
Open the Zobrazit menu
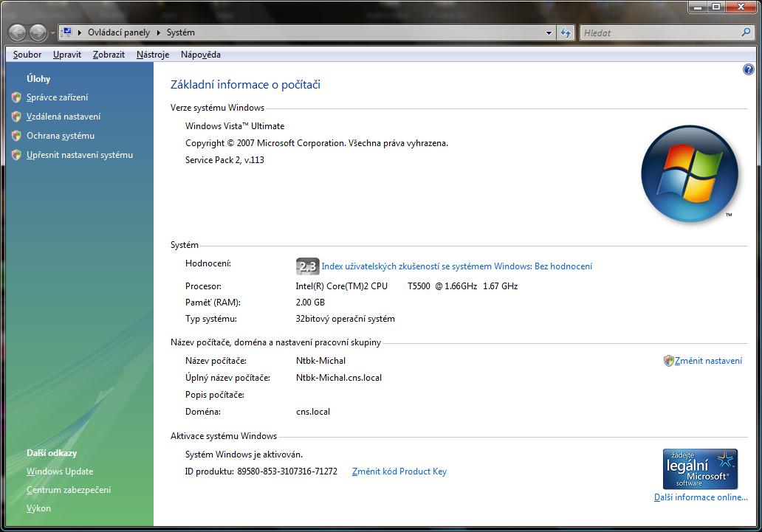point(109,55)
